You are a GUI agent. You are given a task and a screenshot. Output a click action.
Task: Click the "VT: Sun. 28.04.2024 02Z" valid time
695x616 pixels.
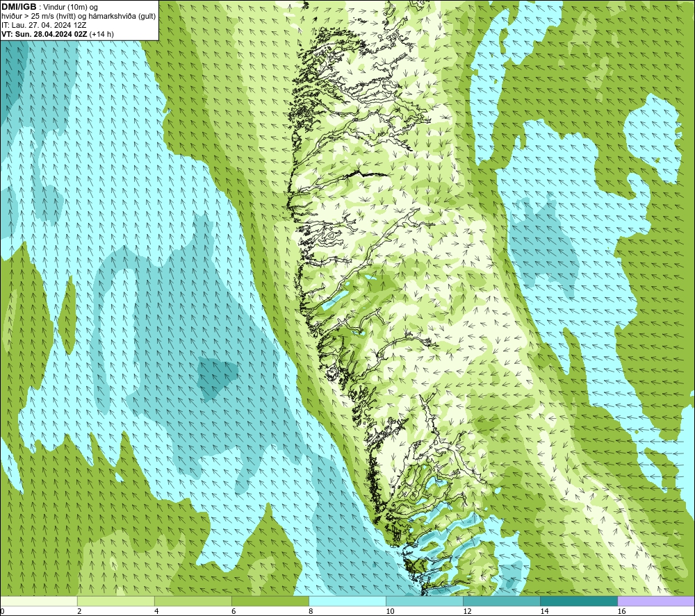point(44,34)
